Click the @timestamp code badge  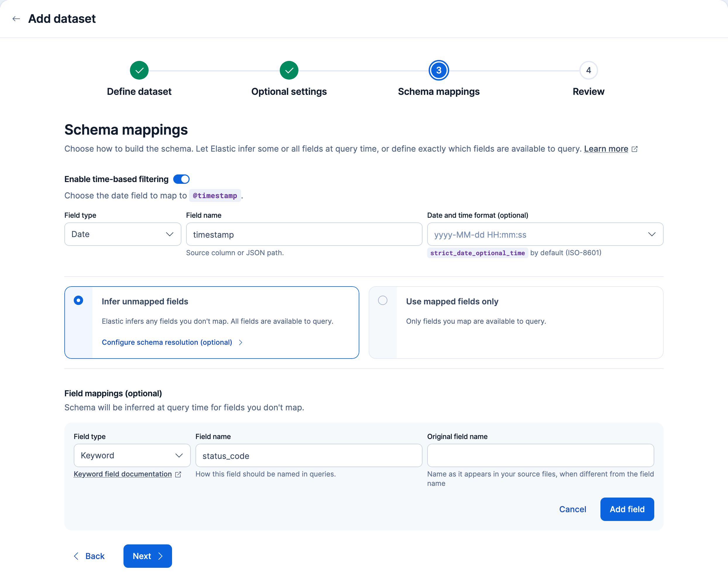(215, 196)
